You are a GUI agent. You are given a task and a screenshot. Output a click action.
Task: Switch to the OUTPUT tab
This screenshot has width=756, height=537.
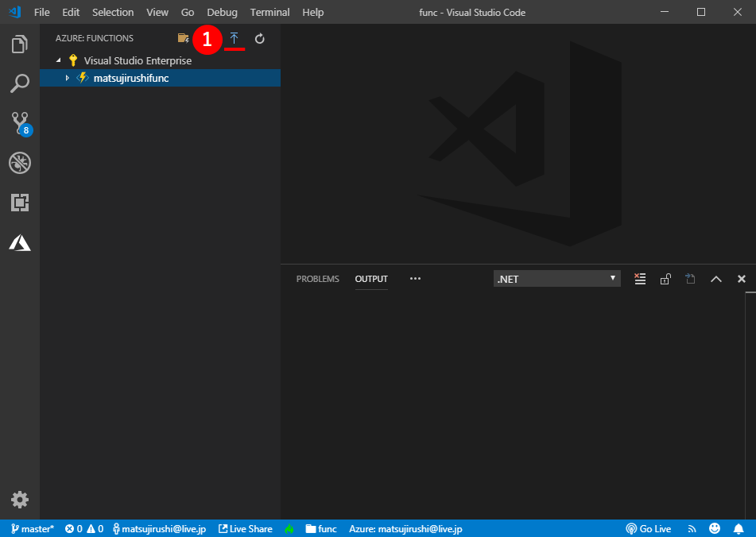[371, 279]
